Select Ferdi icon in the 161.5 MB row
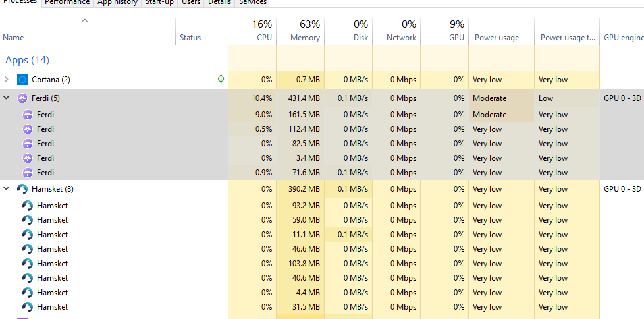The image size is (644, 319). (28, 115)
